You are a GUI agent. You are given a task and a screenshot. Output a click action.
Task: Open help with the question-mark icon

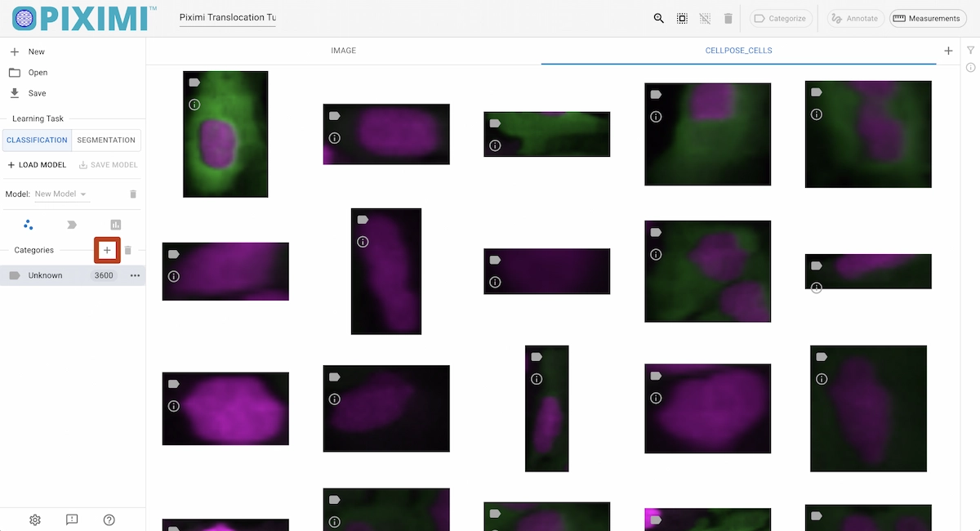(109, 520)
